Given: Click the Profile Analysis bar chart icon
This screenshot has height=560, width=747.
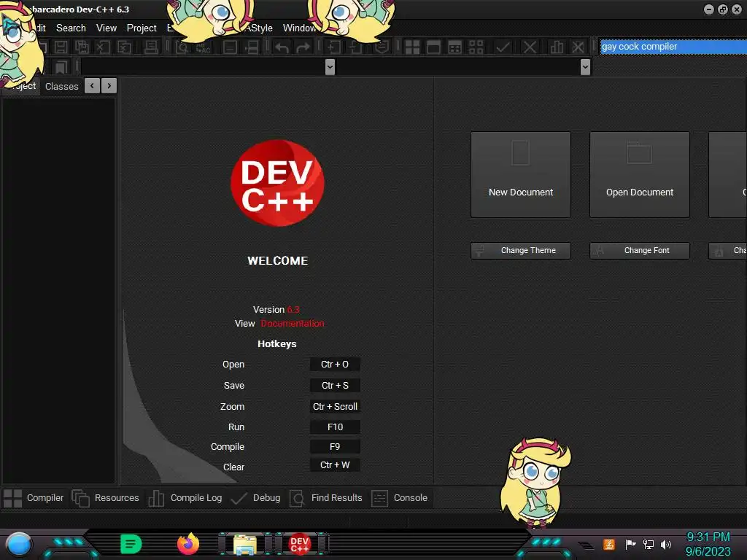Looking at the screenshot, I should pyautogui.click(x=557, y=47).
